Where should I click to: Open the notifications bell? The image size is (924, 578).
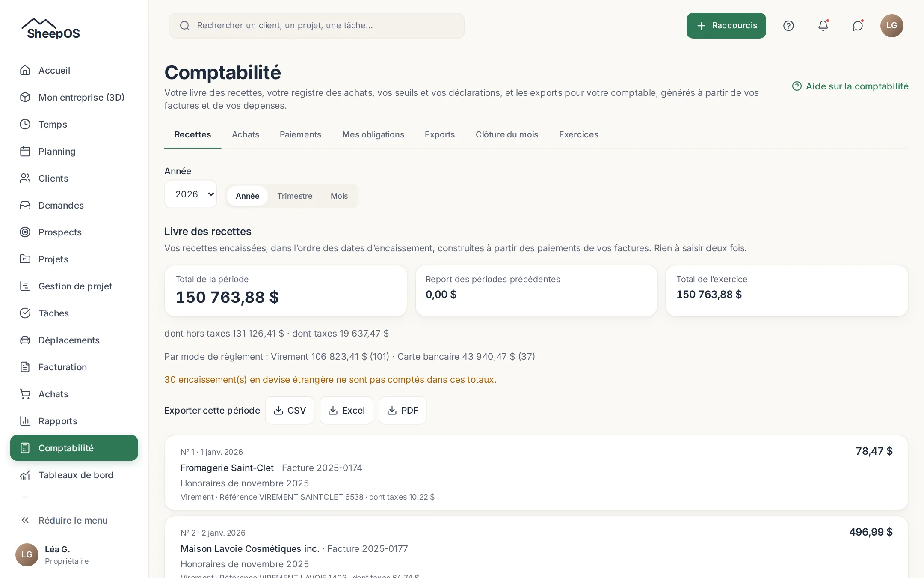click(x=823, y=26)
